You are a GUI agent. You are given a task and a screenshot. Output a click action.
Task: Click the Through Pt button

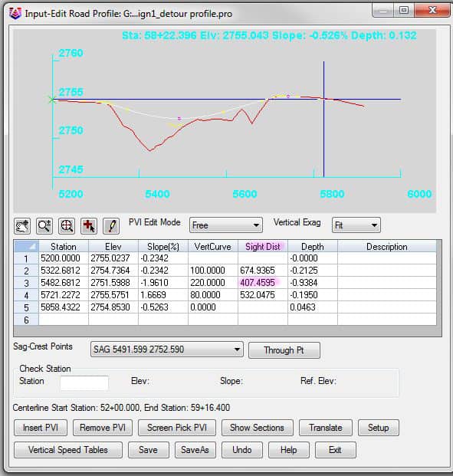284,350
